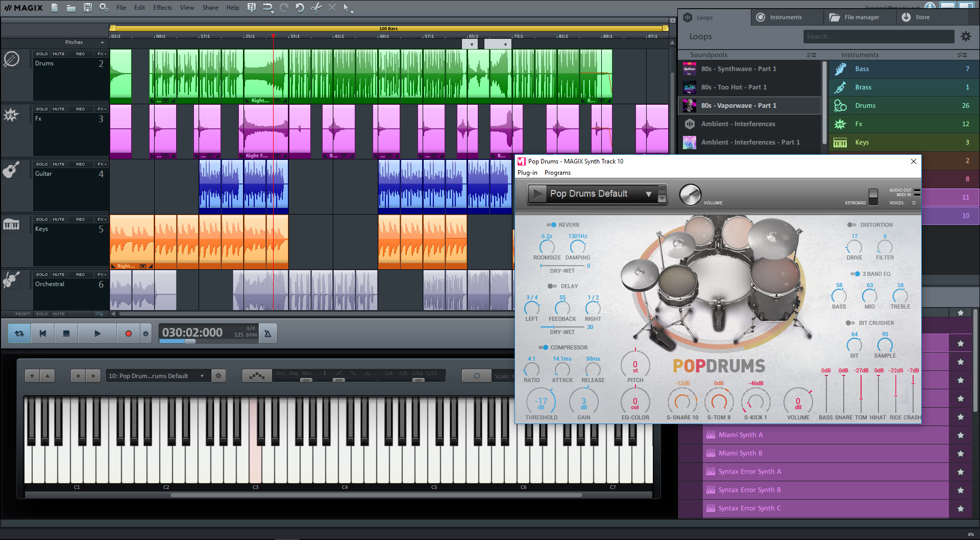980x540 pixels.
Task: Open the Effects menu
Action: coord(162,7)
